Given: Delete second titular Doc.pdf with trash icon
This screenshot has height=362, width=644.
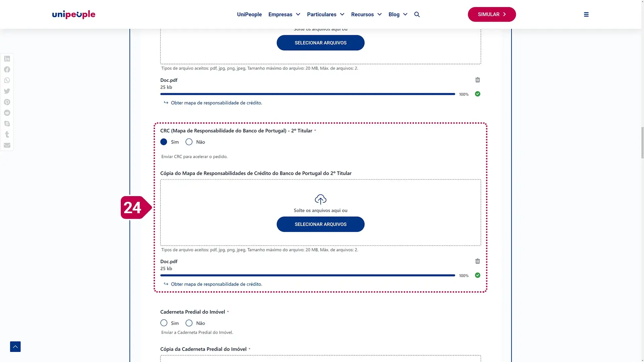Looking at the screenshot, I should tap(477, 261).
